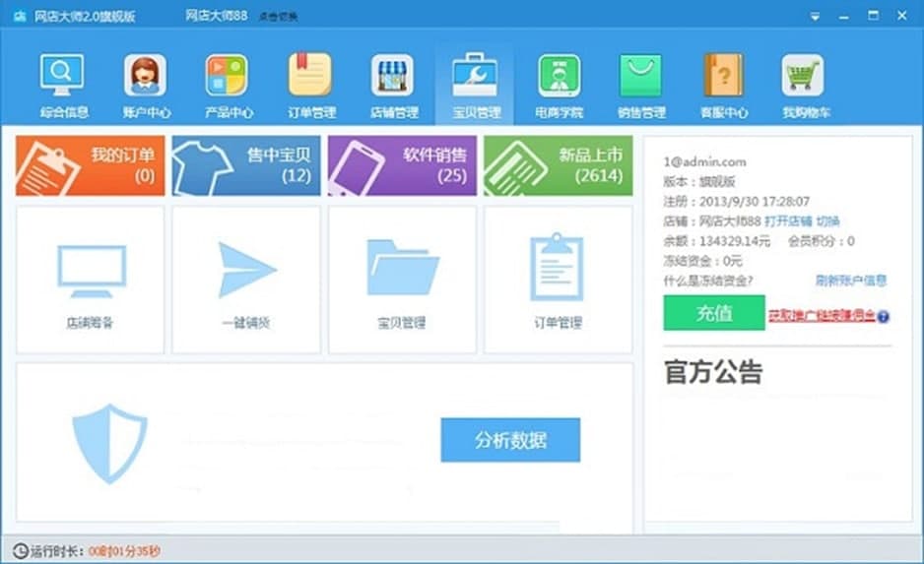924x564 pixels.
Task: Open the 打开店铺 link
Action: click(788, 221)
